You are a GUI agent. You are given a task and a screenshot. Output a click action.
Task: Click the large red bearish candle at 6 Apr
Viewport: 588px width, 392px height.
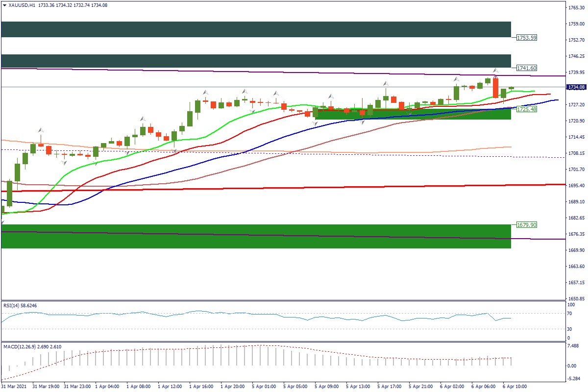point(495,88)
